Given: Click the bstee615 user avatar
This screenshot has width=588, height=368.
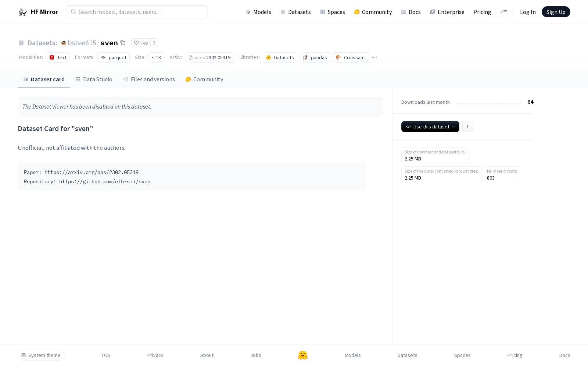Looking at the screenshot, I should [64, 43].
